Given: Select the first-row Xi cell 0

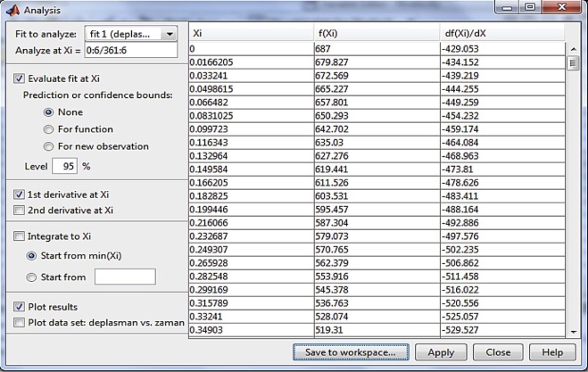Looking at the screenshot, I should 252,49.
